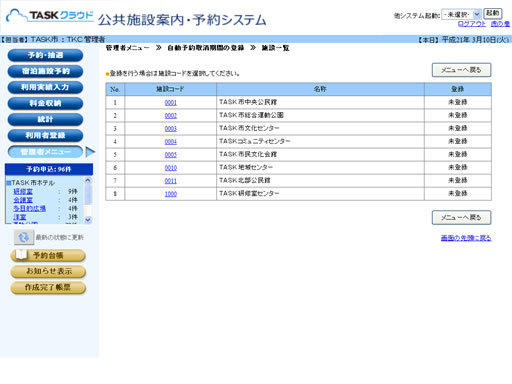The width and height of the screenshot is (512, 384).
Task: Click the TASK研修室センター name cell
Action: (x=320, y=193)
